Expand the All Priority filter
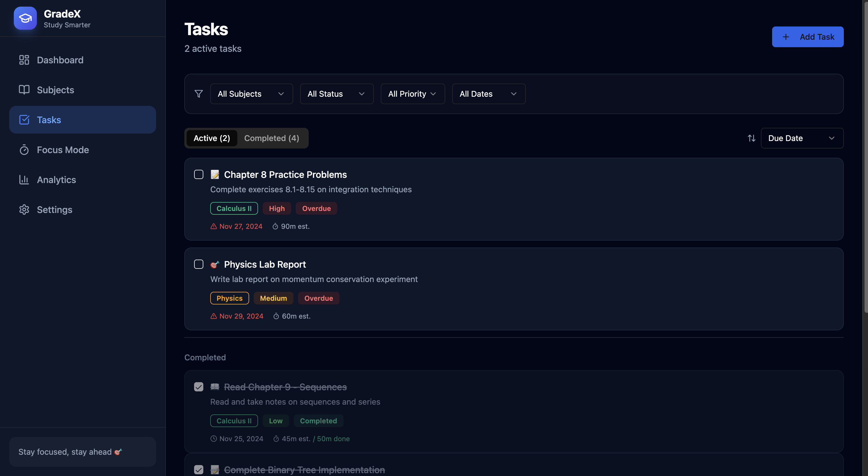This screenshot has height=476, width=868. (x=412, y=94)
